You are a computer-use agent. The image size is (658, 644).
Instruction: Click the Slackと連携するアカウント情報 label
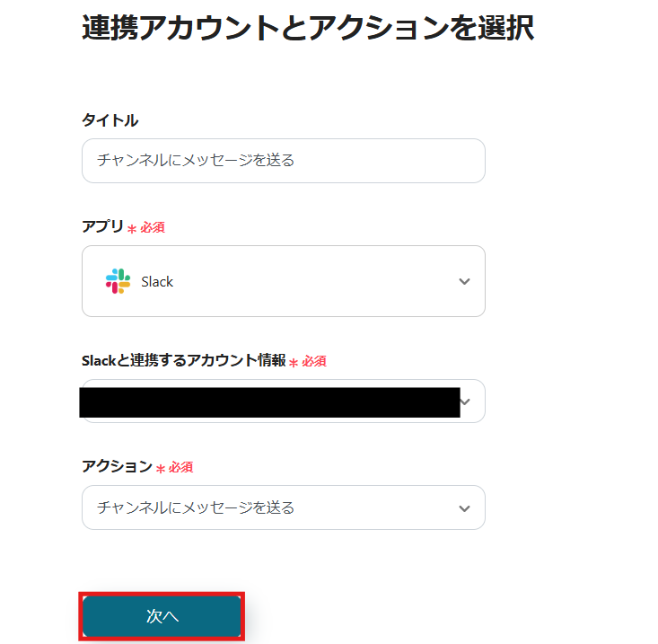point(183,360)
